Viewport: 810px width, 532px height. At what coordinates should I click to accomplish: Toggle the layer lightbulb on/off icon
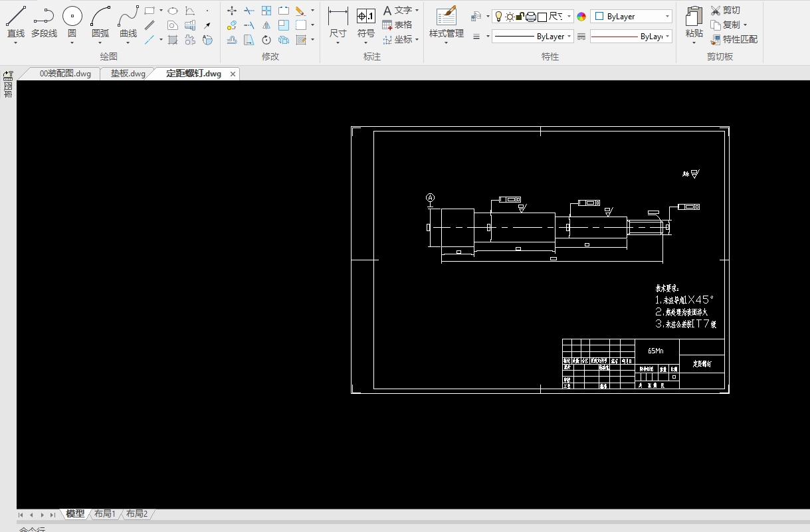click(x=499, y=17)
